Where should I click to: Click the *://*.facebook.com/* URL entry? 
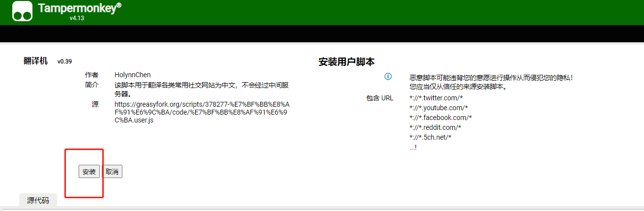tap(440, 118)
